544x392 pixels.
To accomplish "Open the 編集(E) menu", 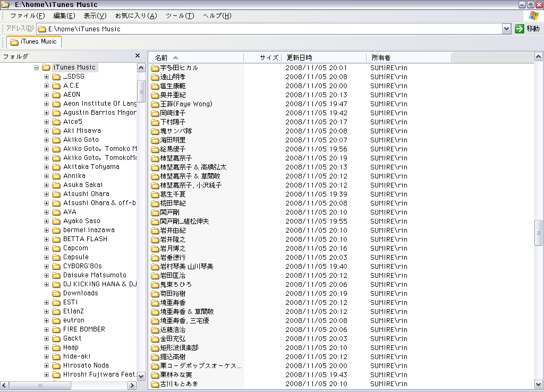I will tap(64, 15).
